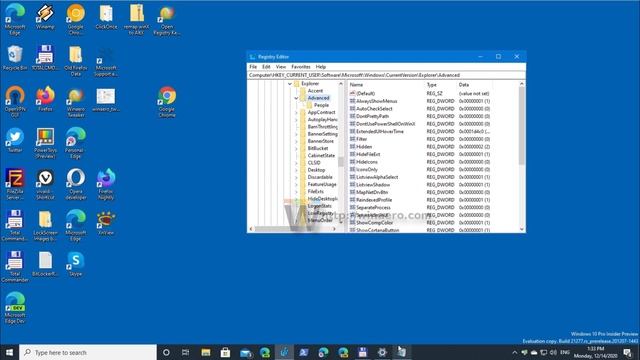The width and height of the screenshot is (640, 360).
Task: Open the taskbar clock and date
Action: pos(596,352)
